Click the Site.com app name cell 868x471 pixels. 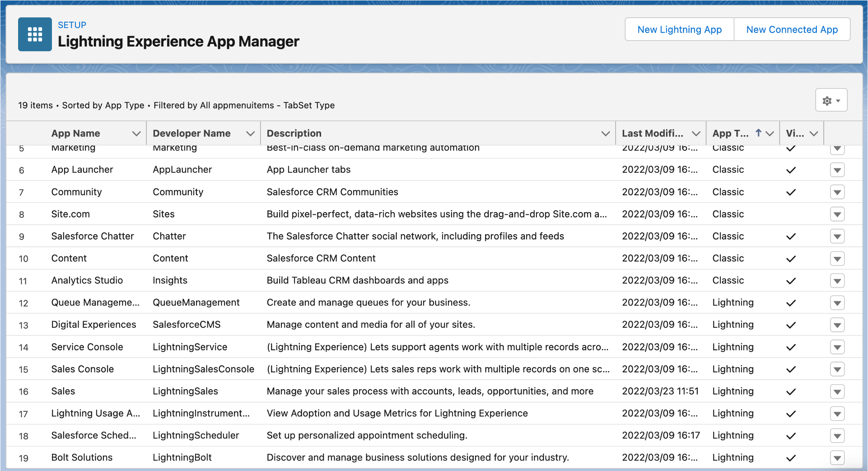pos(70,214)
